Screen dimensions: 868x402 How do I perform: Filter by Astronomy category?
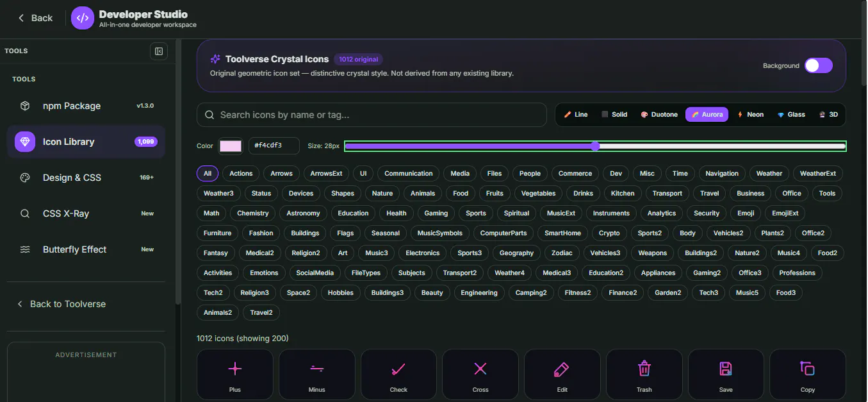(303, 213)
